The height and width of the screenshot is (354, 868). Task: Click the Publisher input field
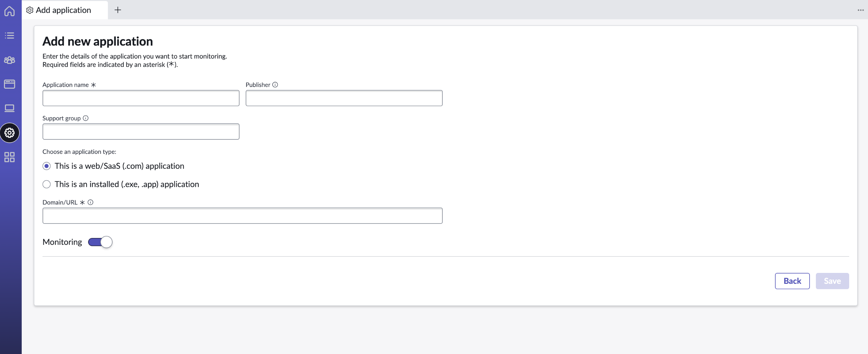pos(344,98)
